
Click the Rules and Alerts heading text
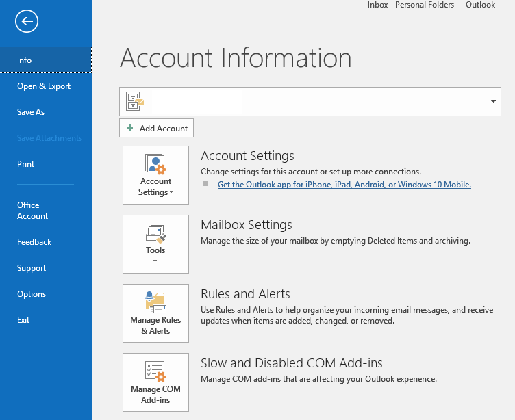coord(245,293)
